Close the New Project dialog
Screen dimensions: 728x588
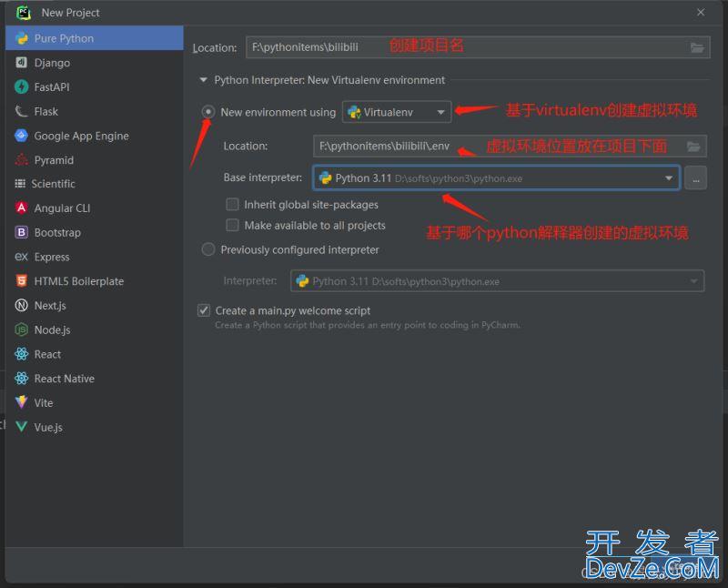701,13
